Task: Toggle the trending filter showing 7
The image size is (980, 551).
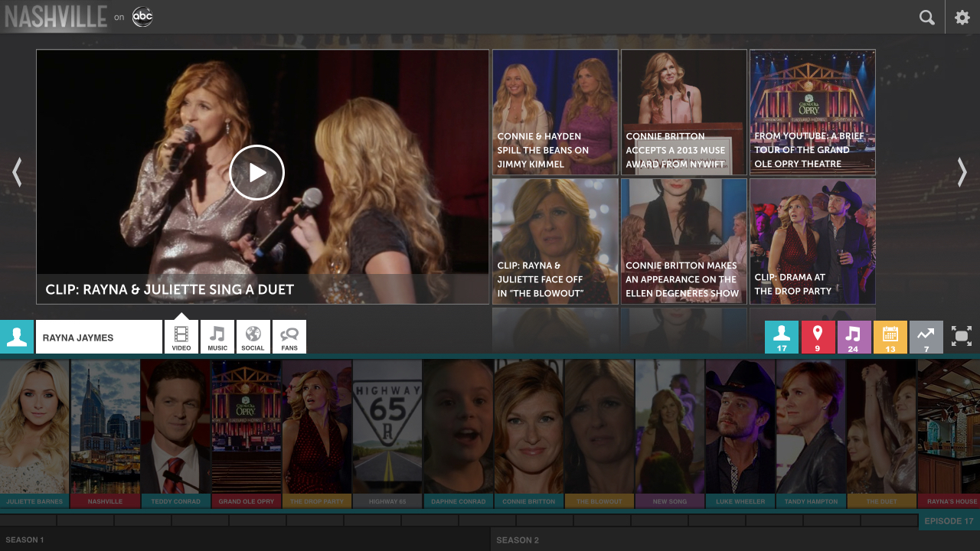Action: [926, 337]
